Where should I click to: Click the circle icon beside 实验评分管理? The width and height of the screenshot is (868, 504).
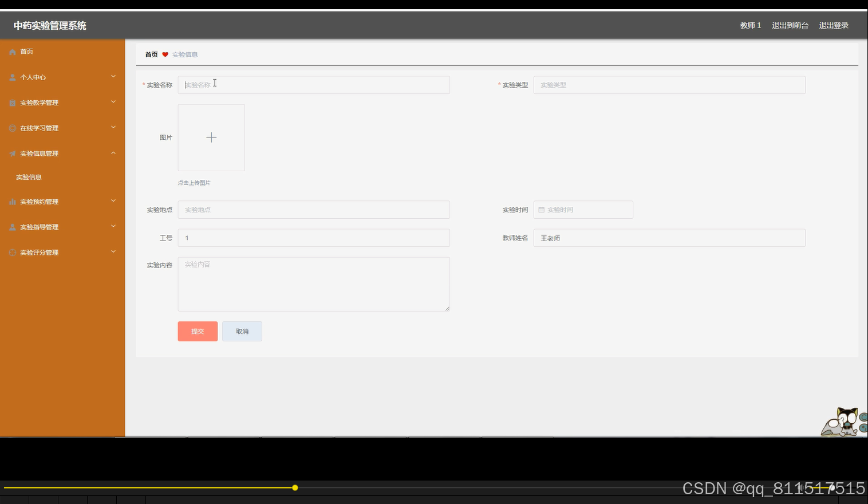[x=13, y=253]
